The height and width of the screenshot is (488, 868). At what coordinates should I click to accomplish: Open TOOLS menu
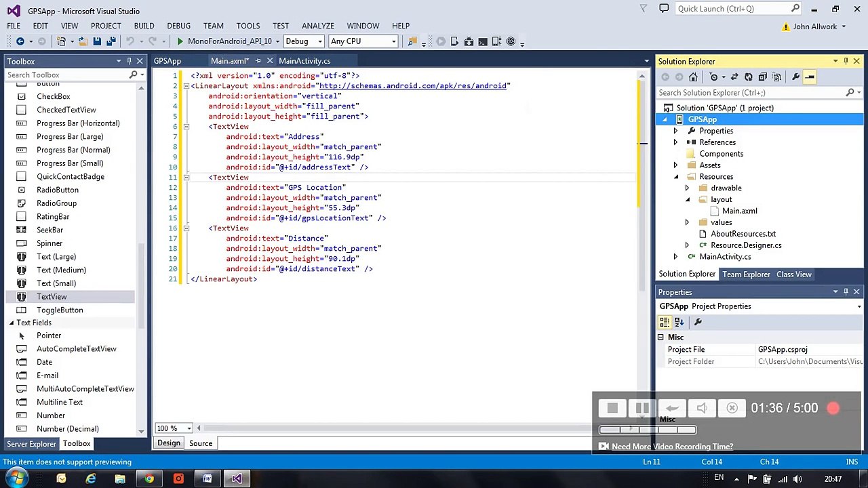[x=248, y=26]
